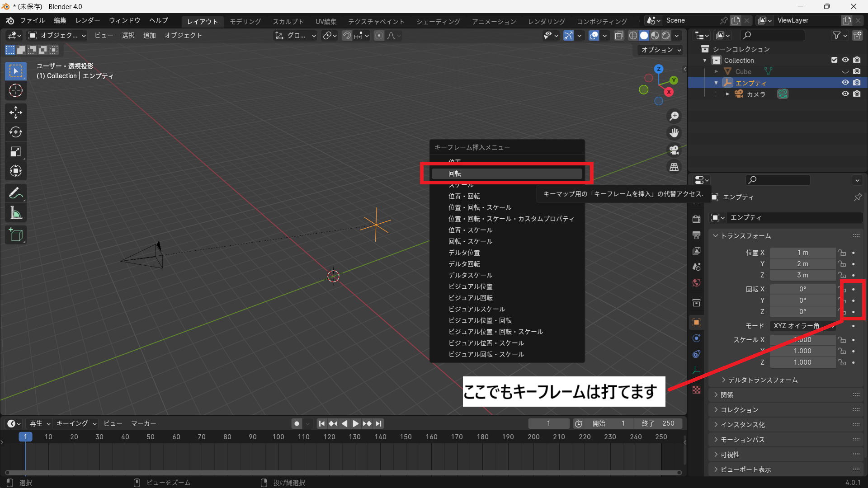Click the 位置 X value field
Image resolution: width=868 pixels, height=488 pixels.
(x=802, y=253)
